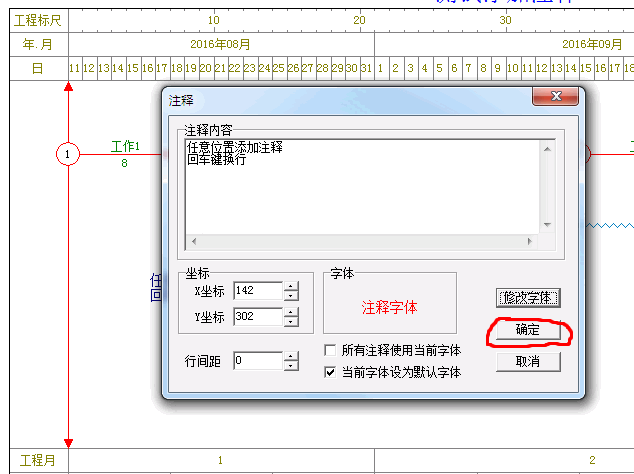Decrease 行间距 with the down arrow
Viewport: 634px width, 474px height.
tap(291, 365)
